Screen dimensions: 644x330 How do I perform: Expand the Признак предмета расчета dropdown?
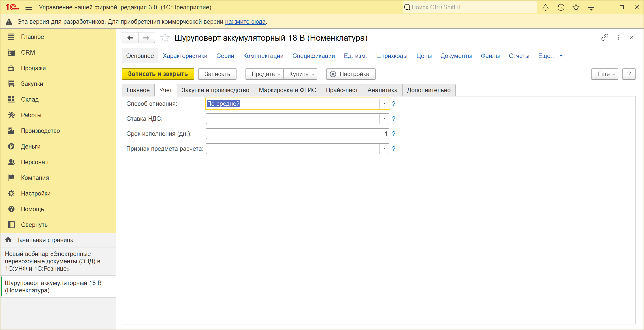(x=384, y=149)
